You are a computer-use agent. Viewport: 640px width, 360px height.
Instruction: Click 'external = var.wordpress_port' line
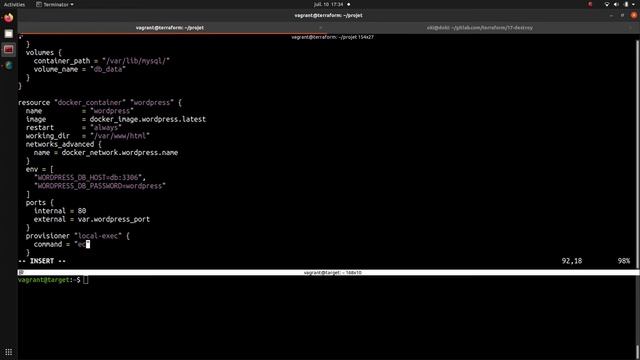click(91, 219)
